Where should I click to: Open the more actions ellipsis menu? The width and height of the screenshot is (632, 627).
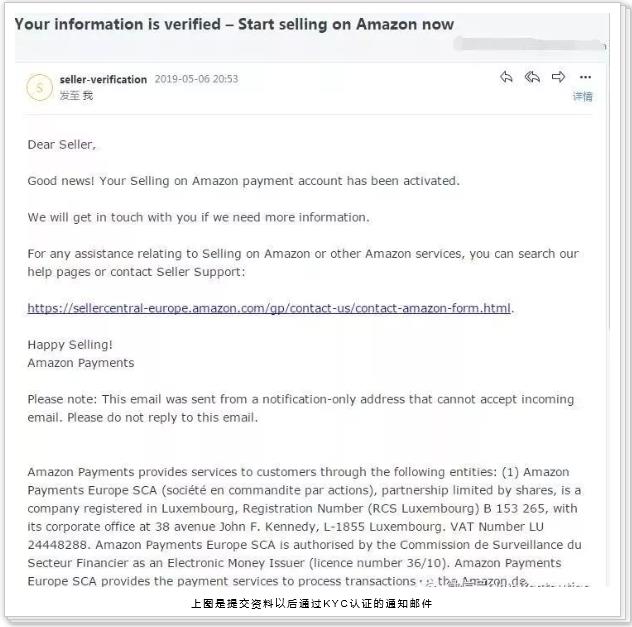pos(586,78)
